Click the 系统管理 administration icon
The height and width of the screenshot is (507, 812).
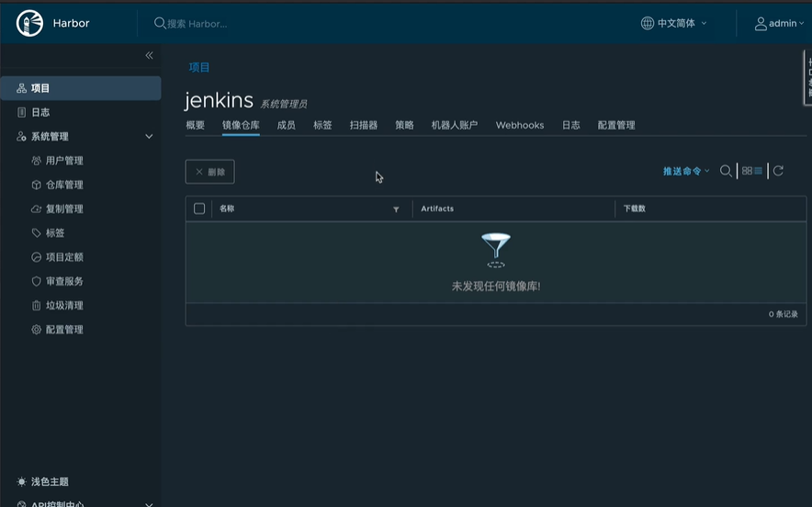point(21,137)
